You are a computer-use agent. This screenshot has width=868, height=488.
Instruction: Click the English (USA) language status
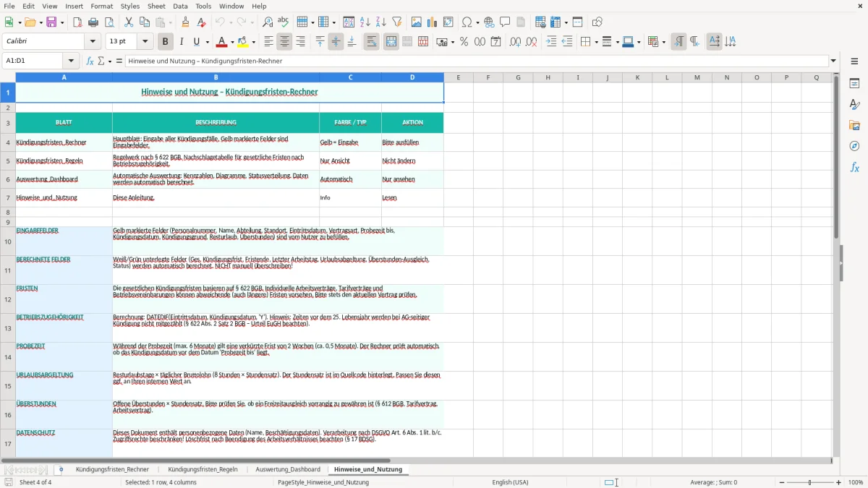point(510,482)
